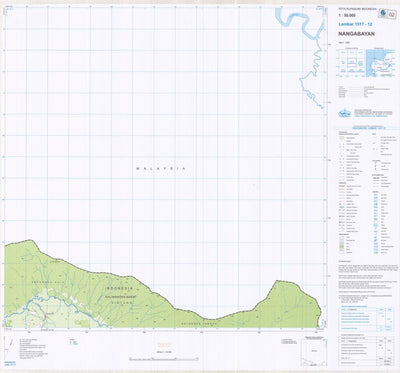
Task: Click the adjoining sheets index diagram
Action: coord(351,62)
